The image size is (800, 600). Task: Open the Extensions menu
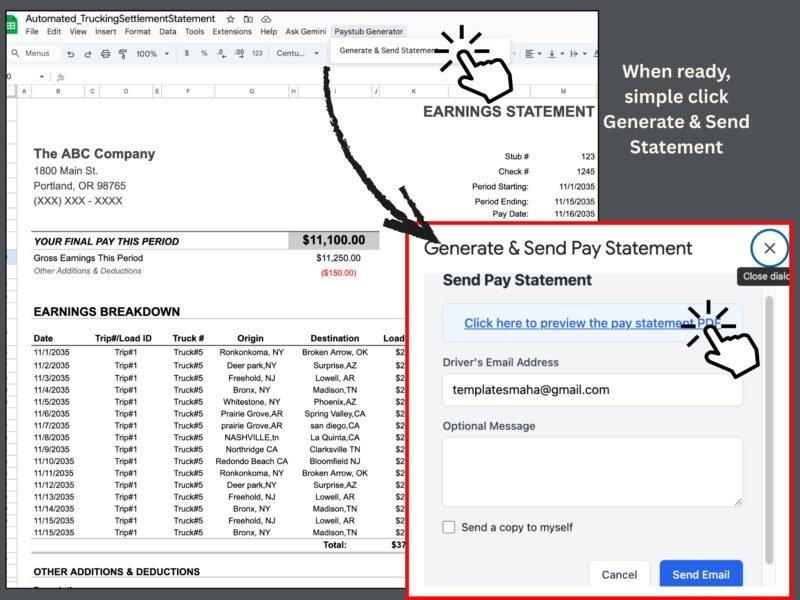click(232, 32)
